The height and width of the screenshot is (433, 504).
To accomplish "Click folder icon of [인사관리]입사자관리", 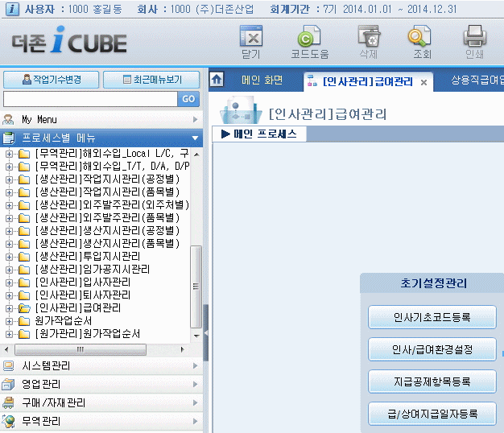I will [x=24, y=282].
